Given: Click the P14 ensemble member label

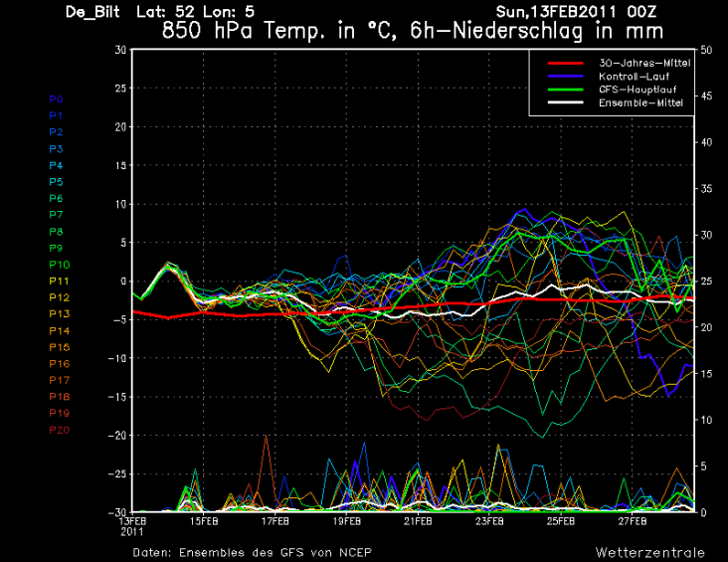Looking at the screenshot, I should pyautogui.click(x=60, y=330).
